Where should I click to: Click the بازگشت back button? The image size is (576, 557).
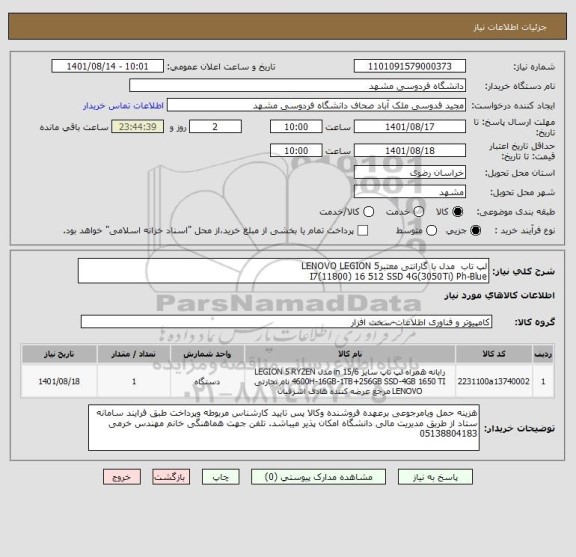point(171,477)
